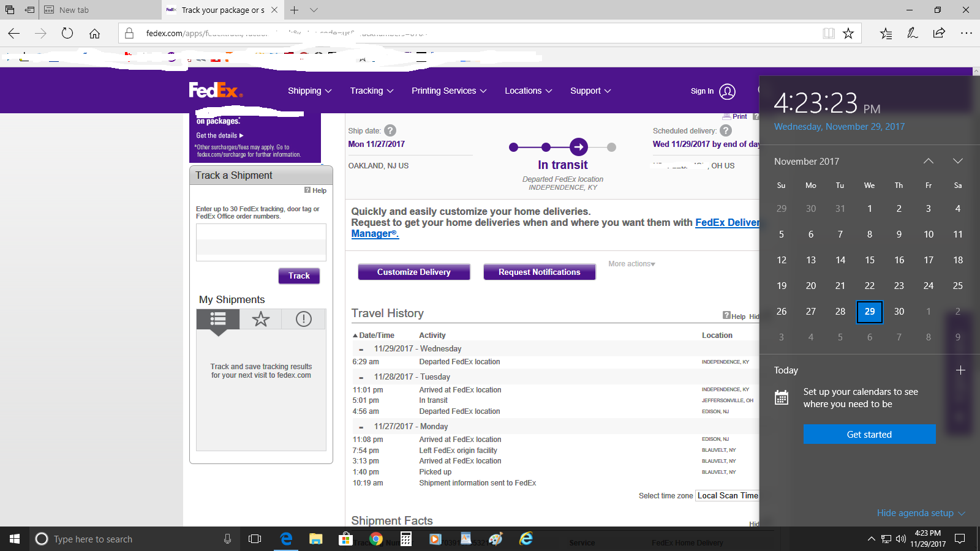Click the Add notes pen icon
The height and width of the screenshot is (551, 980).
pos(913,33)
